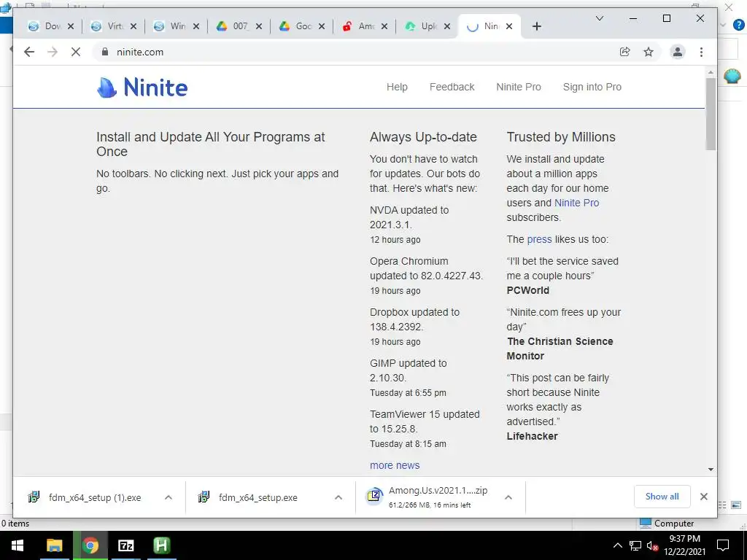Click the Ninite logo
Viewport: 747px width, 560px height.
click(142, 87)
